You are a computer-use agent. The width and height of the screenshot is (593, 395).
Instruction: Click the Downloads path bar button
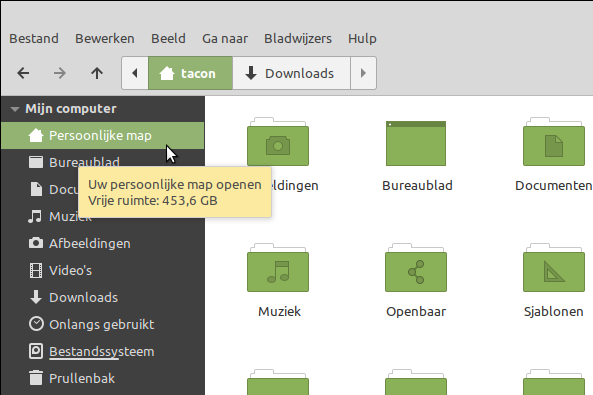coord(291,73)
